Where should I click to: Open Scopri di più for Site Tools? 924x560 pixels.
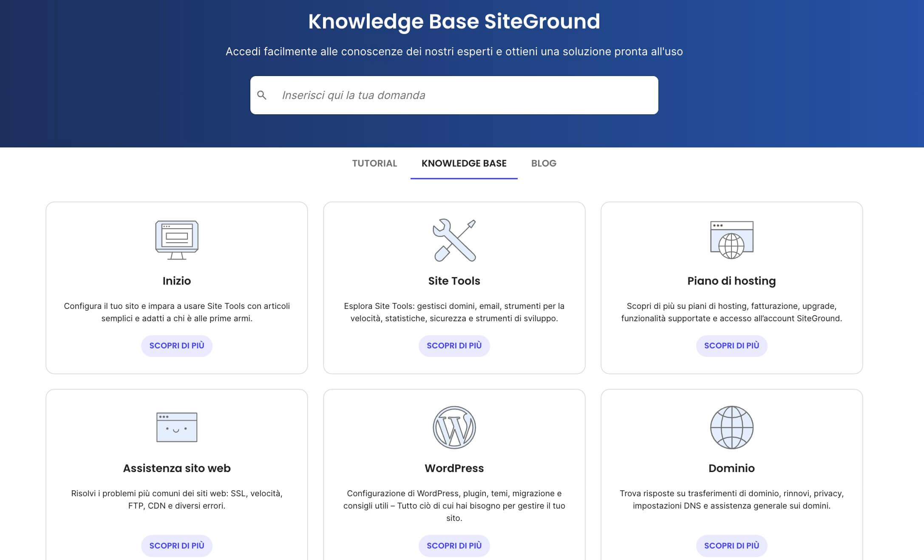click(x=454, y=346)
